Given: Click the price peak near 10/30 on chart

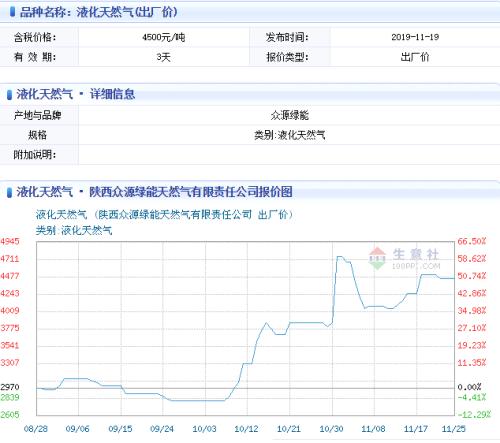Looking at the screenshot, I should [340, 257].
